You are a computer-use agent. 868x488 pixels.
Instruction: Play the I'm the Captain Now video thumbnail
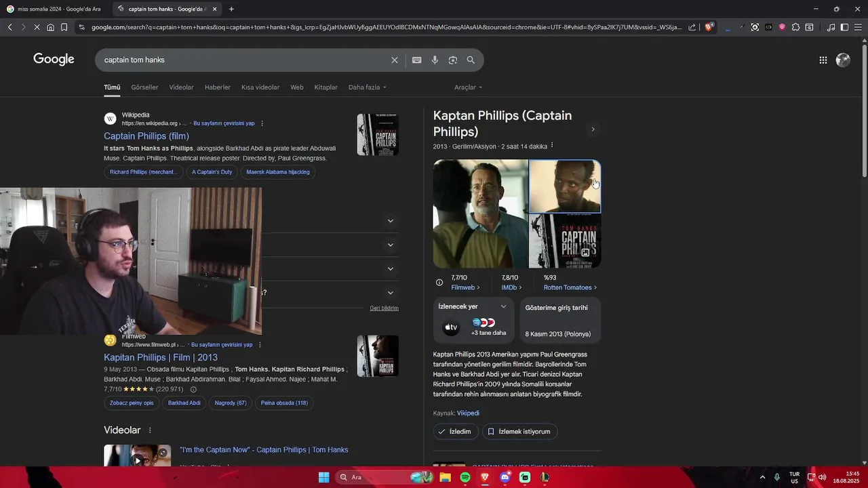coord(137,455)
